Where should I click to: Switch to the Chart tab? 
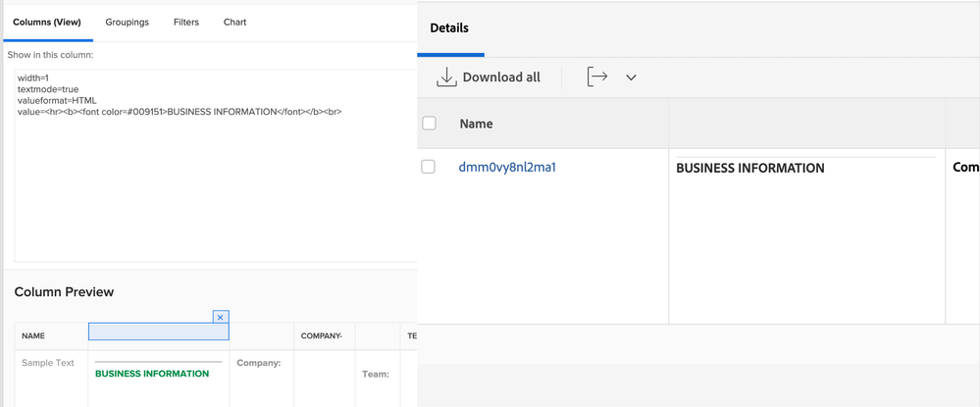tap(234, 22)
